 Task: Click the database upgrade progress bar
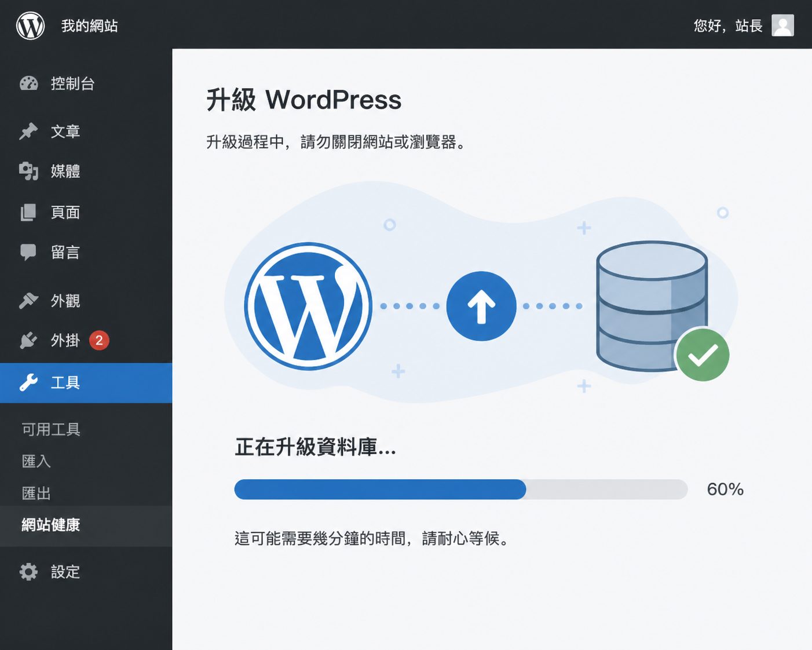(461, 490)
